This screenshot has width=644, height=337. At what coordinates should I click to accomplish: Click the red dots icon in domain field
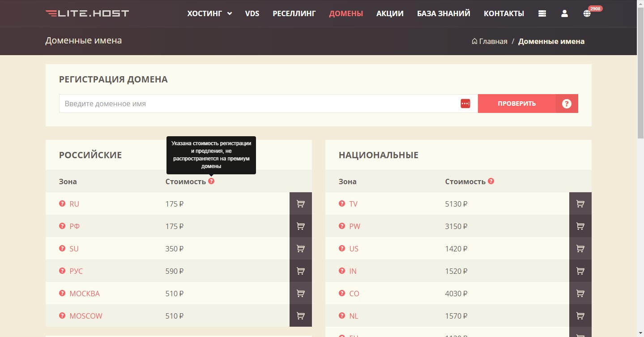pos(465,104)
